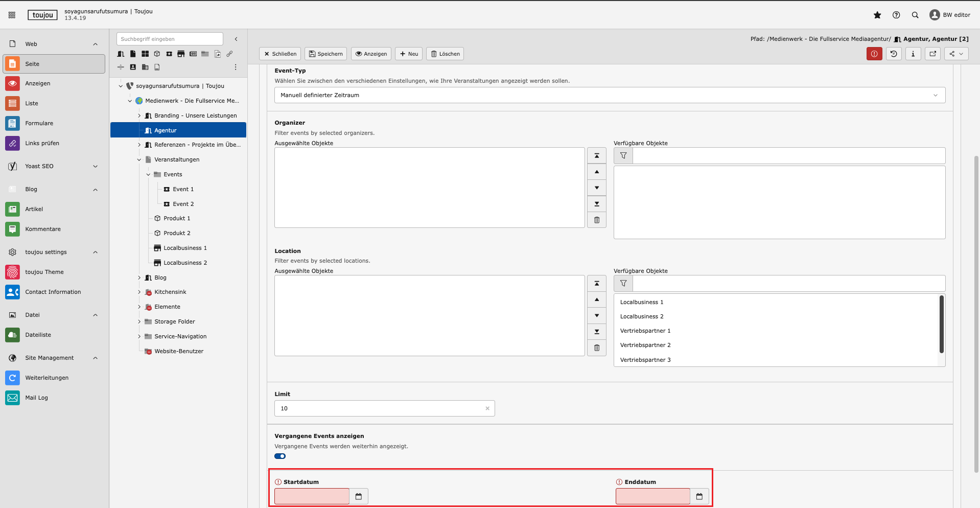Screen dimensions: 980x508
Task: Open the Startdatum calendar picker
Action: click(x=358, y=496)
